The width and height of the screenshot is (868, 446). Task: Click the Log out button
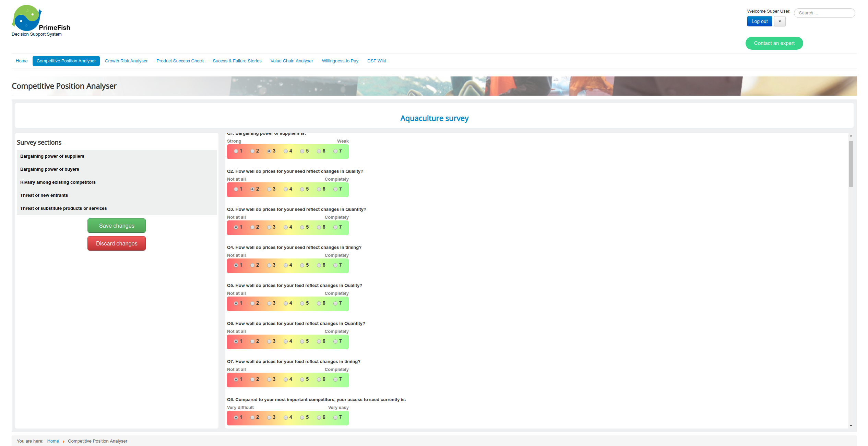(x=759, y=22)
